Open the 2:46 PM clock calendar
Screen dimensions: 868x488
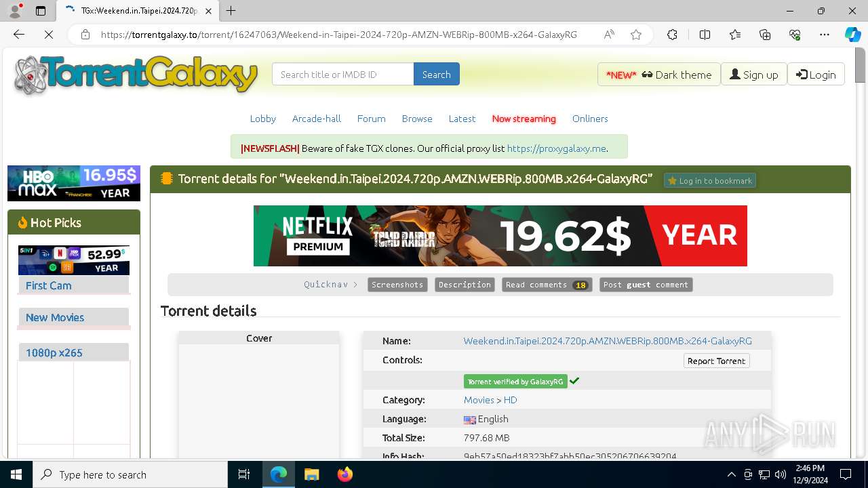pos(810,474)
